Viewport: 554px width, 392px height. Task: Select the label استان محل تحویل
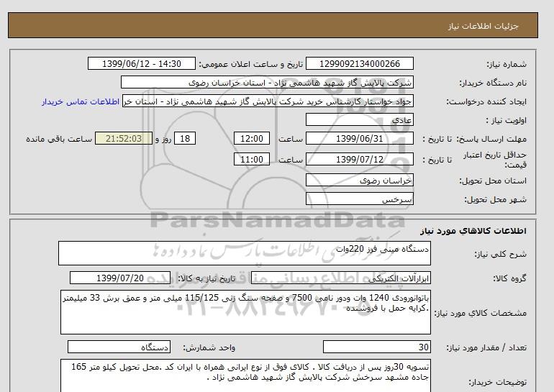click(x=493, y=181)
